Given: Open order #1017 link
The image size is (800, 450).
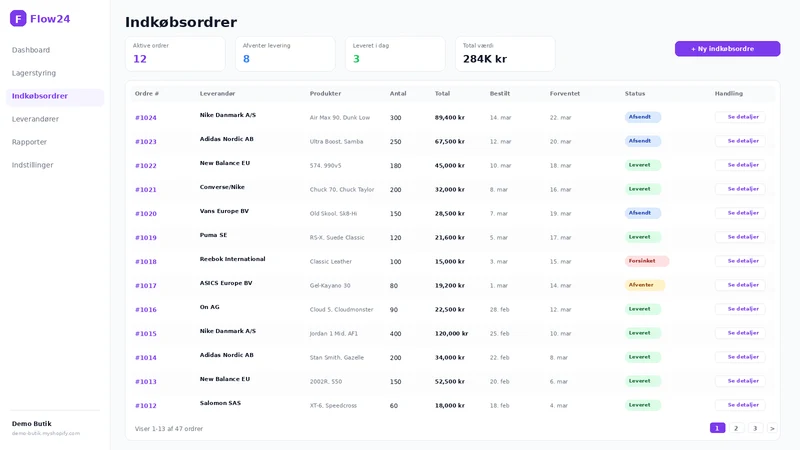Looking at the screenshot, I should point(145,286).
